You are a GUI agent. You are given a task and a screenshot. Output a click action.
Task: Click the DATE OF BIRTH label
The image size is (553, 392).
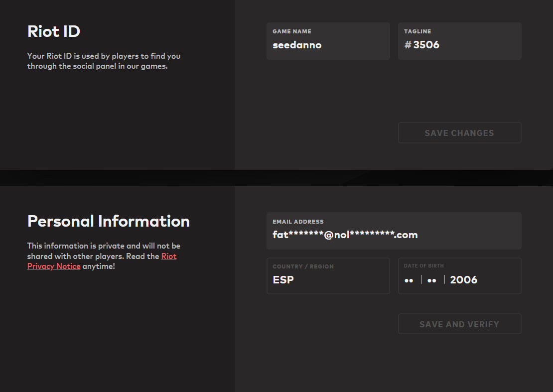(423, 266)
